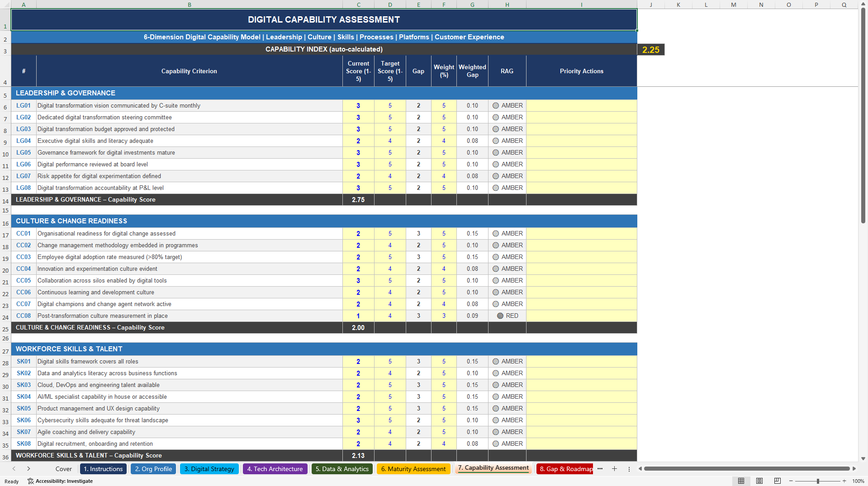
Task: Click weighted gap for CC01
Action: coord(472,234)
